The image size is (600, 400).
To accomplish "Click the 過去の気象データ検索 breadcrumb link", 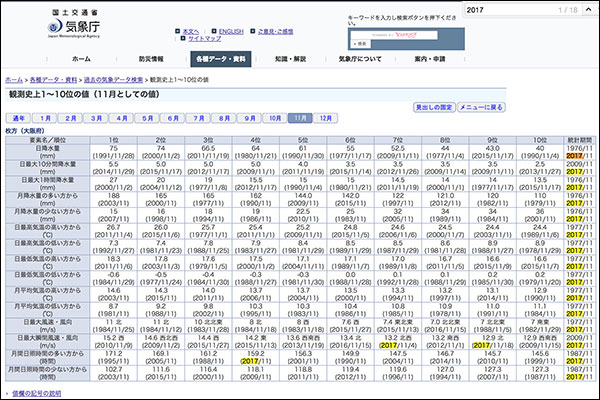I will [x=114, y=77].
